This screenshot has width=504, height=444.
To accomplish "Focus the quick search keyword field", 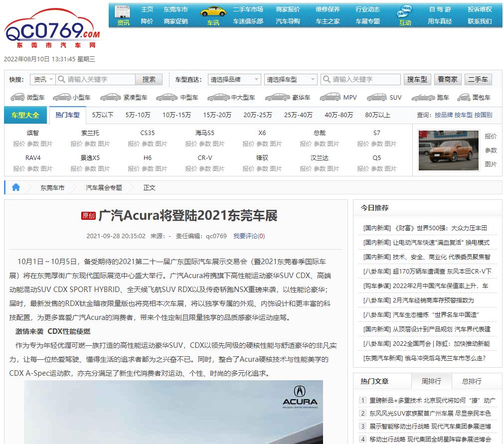I will click(x=95, y=79).
